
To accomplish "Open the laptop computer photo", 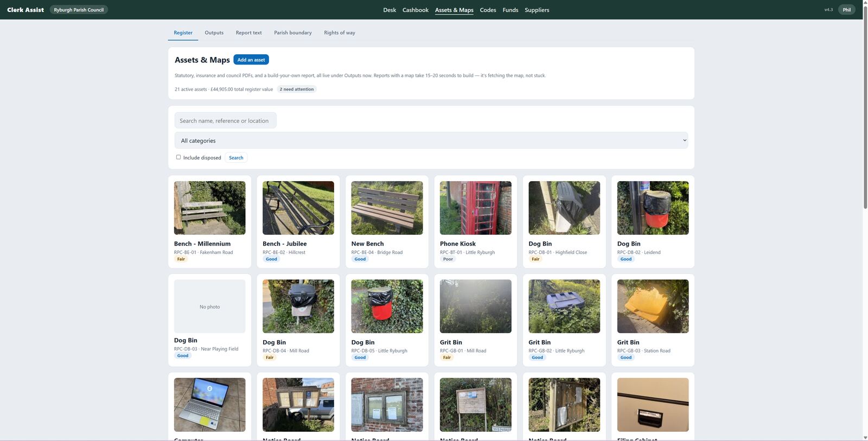I will pos(209,405).
